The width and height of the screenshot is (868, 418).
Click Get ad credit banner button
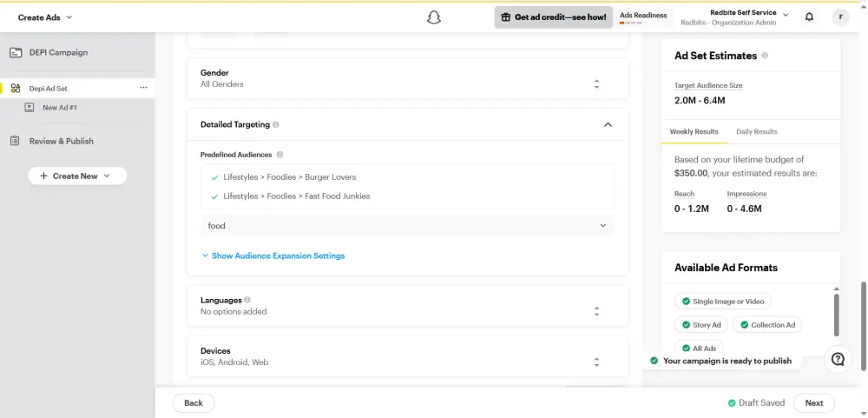pos(553,17)
